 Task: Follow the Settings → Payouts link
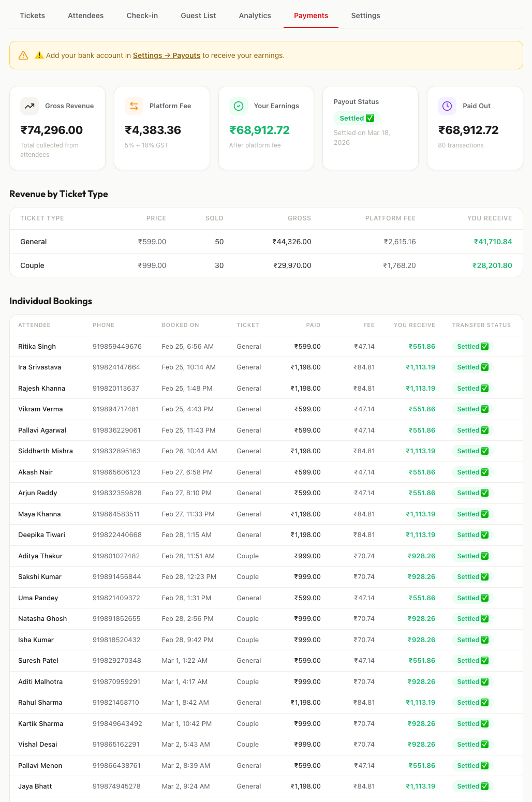point(166,55)
